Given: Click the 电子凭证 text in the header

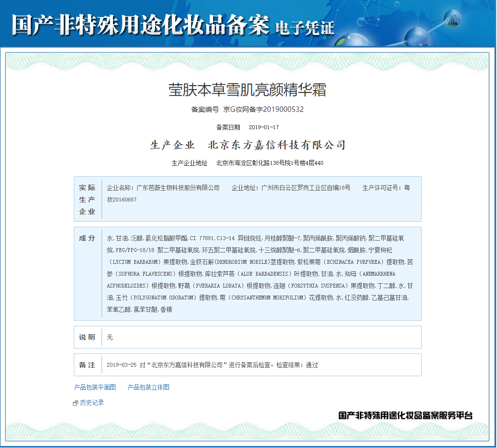Looking at the screenshot, I should 304,27.
